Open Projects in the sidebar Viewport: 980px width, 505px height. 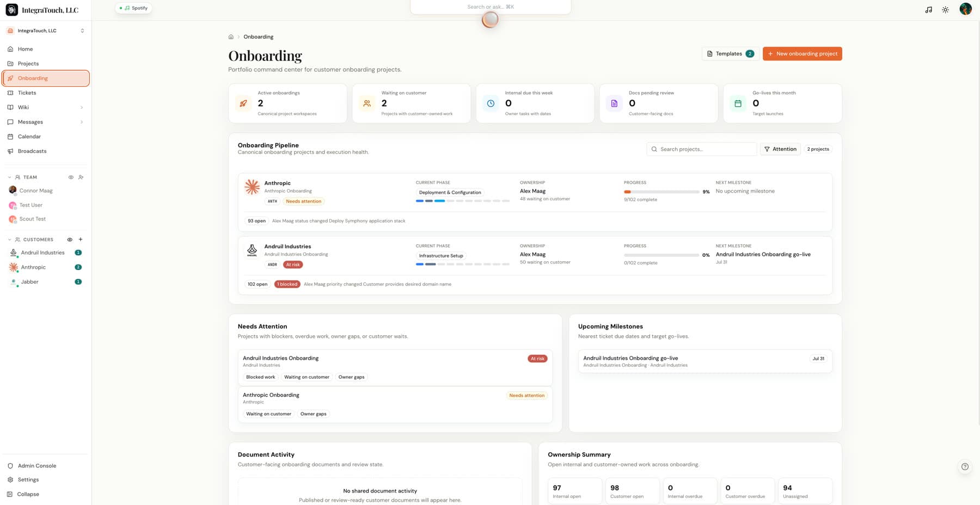coord(46,64)
